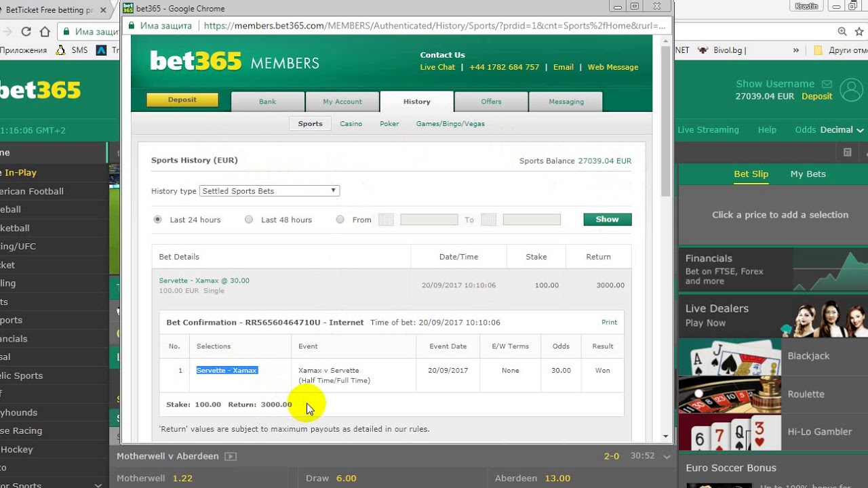Image resolution: width=868 pixels, height=488 pixels.
Task: Expand Motherwell v Aberdeen match chevron
Action: tap(667, 457)
